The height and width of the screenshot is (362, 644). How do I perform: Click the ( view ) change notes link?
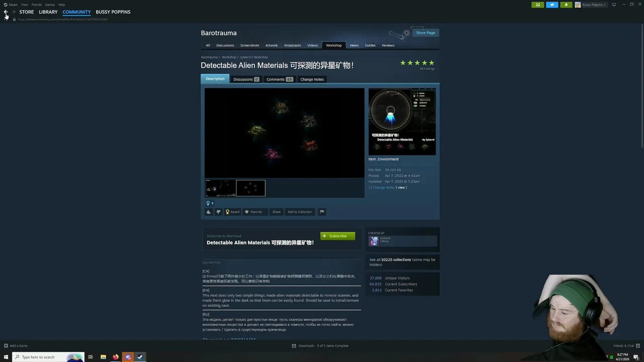coord(401,188)
